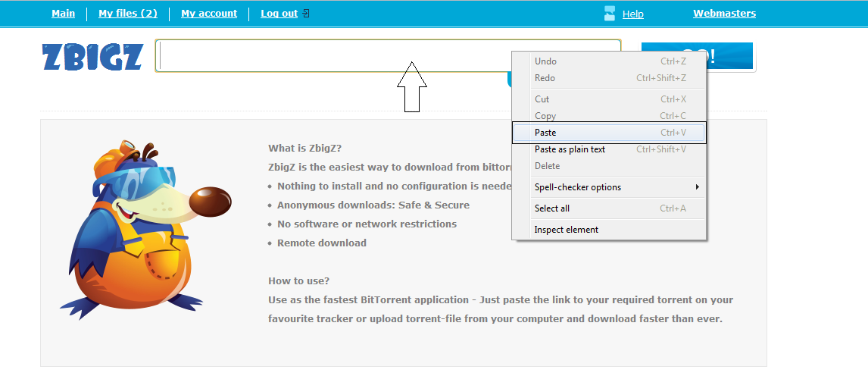The height and width of the screenshot is (376, 868).
Task: Click the 'How to use?' heading
Action: point(299,280)
